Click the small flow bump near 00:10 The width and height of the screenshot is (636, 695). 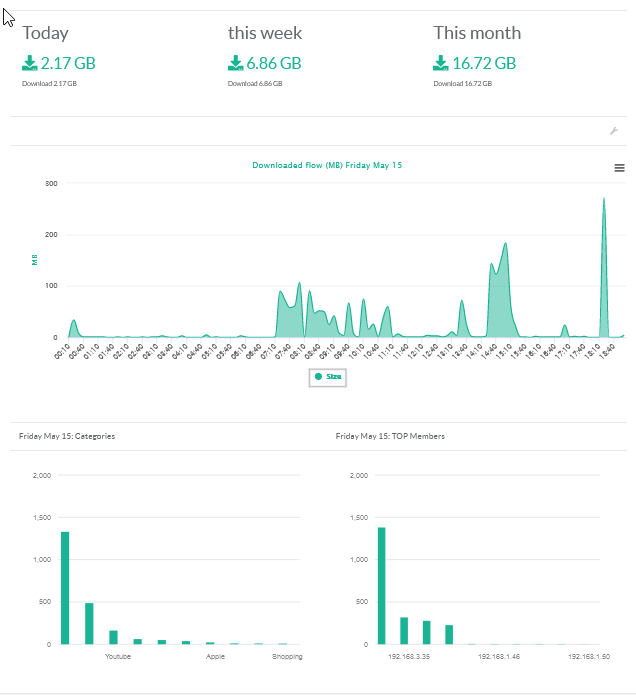74,323
